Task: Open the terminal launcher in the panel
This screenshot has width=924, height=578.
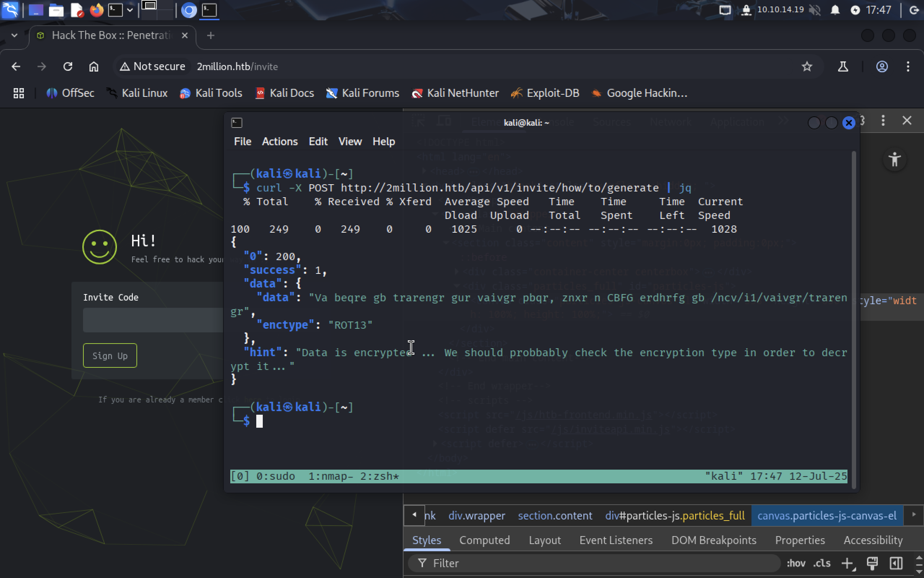Action: (x=115, y=10)
